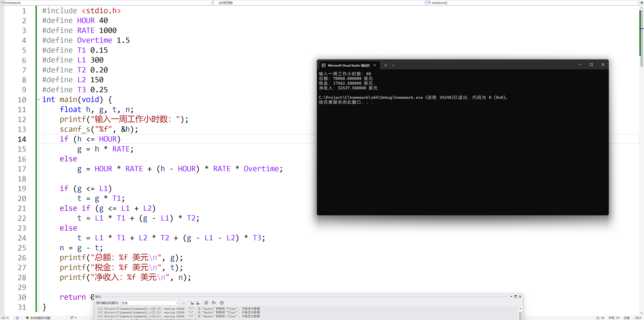Expand console tab dropdown chevron
The image size is (644, 320).
pyautogui.click(x=393, y=65)
